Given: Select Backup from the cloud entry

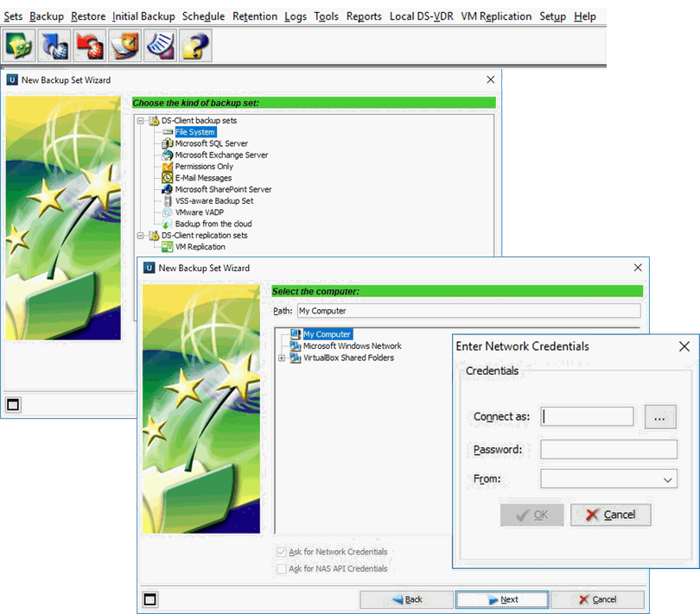Looking at the screenshot, I should tap(213, 224).
